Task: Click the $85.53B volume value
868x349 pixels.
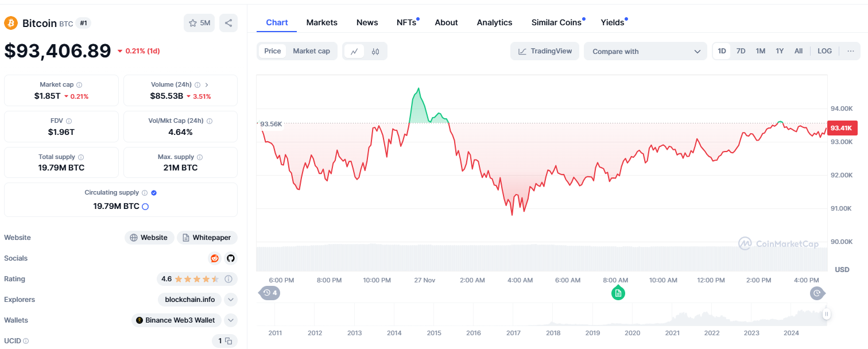Action: click(x=166, y=96)
